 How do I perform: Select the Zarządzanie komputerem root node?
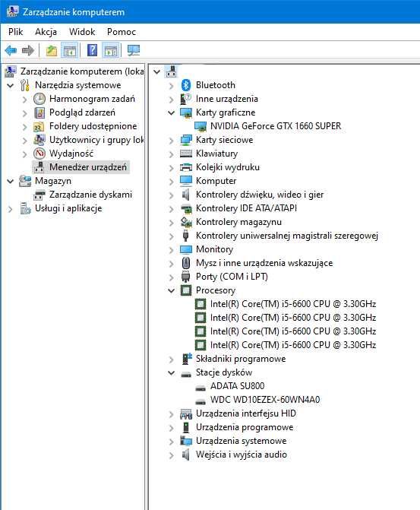coord(82,71)
